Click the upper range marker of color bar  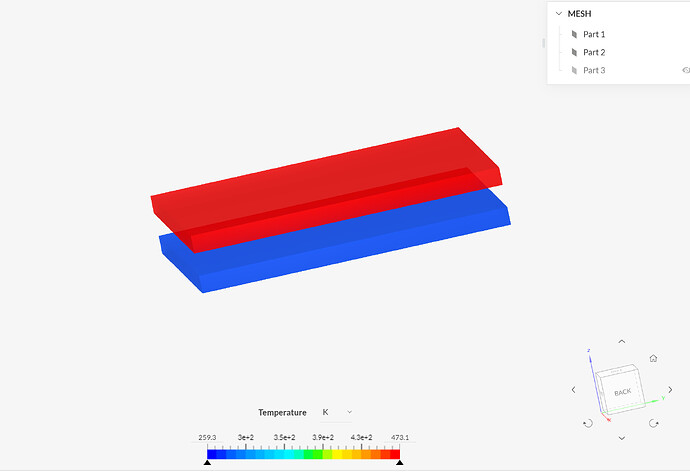pyautogui.click(x=400, y=462)
